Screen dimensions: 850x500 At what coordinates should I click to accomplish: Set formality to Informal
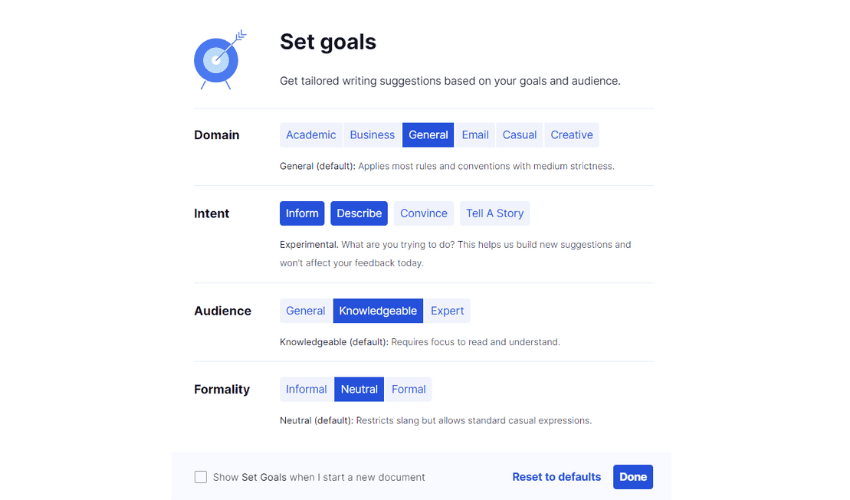click(306, 389)
